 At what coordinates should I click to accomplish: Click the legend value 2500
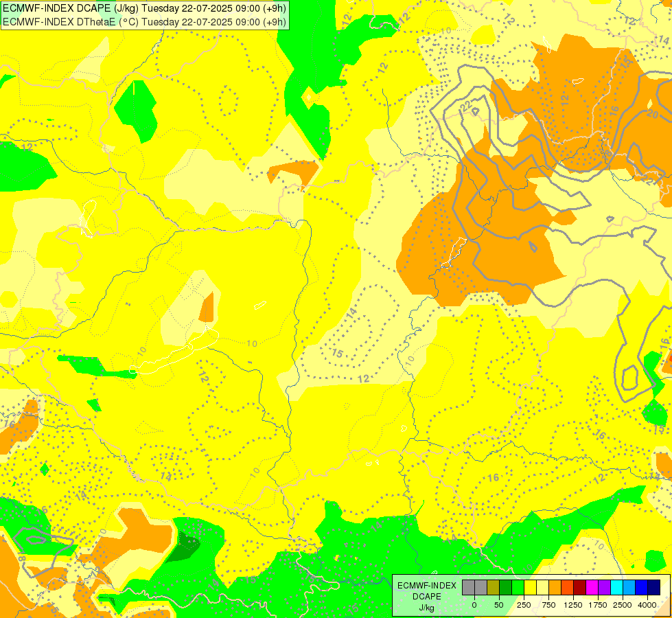pos(623,605)
